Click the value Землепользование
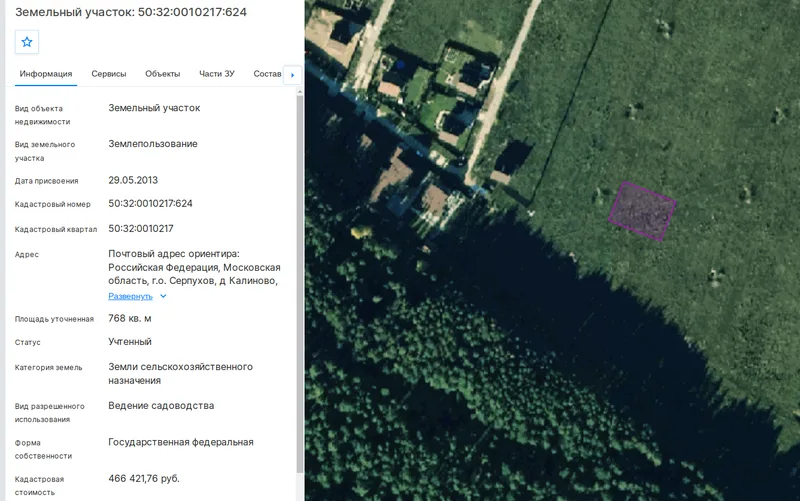Screen dimensions: 800x501 click(153, 144)
